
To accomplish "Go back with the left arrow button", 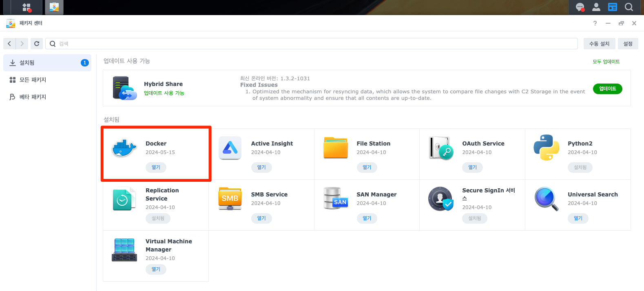I will click(9, 44).
